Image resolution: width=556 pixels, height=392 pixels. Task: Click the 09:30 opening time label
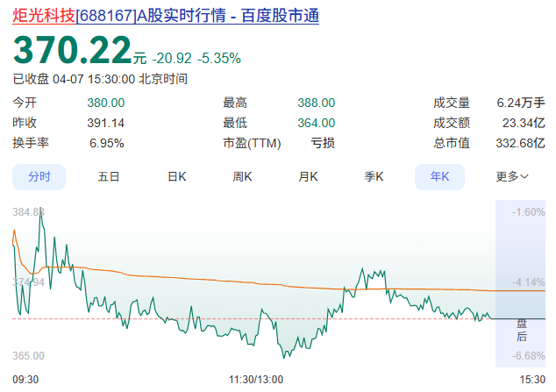pos(25,379)
